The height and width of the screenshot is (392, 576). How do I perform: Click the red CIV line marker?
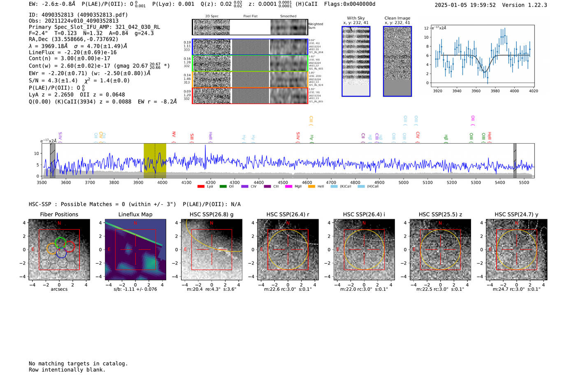pyautogui.click(x=418, y=137)
